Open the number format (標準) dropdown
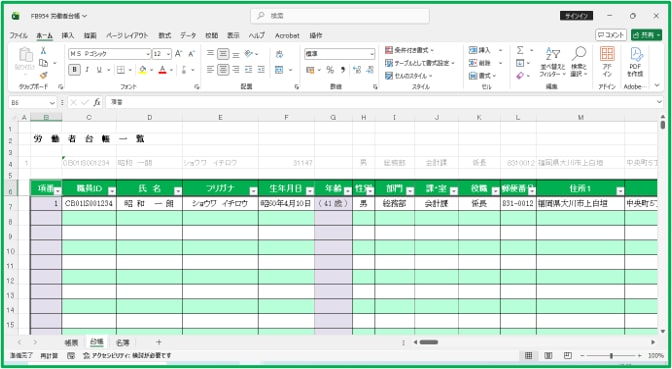The width and height of the screenshot is (672, 369). (372, 54)
